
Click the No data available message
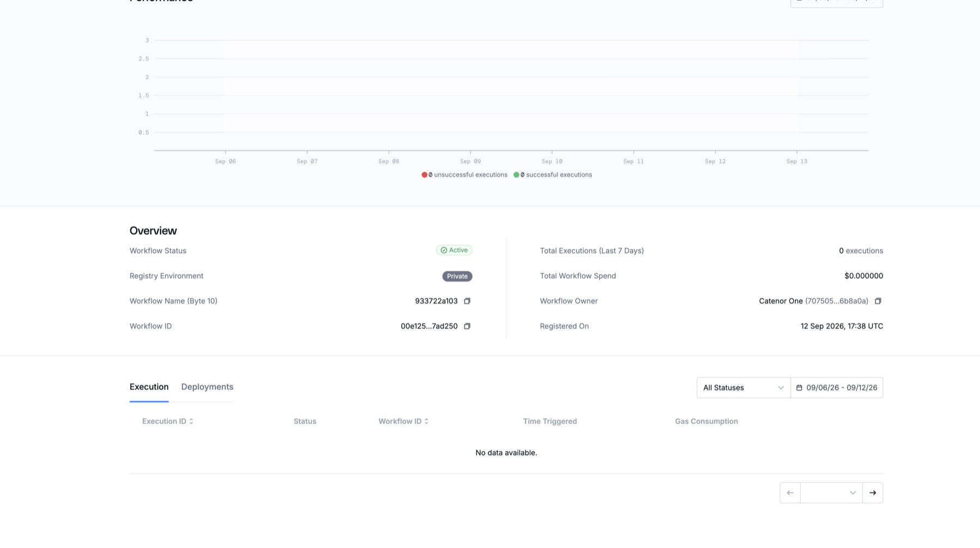pyautogui.click(x=506, y=453)
